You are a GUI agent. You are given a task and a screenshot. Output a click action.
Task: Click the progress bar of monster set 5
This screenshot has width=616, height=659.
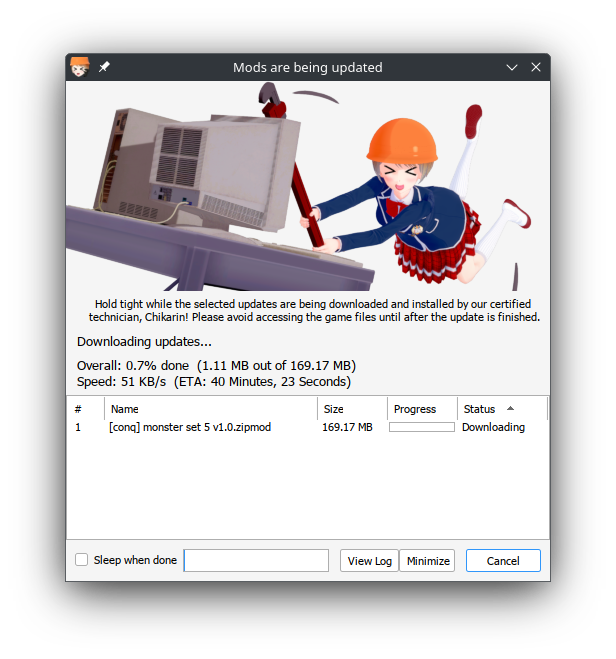422,427
